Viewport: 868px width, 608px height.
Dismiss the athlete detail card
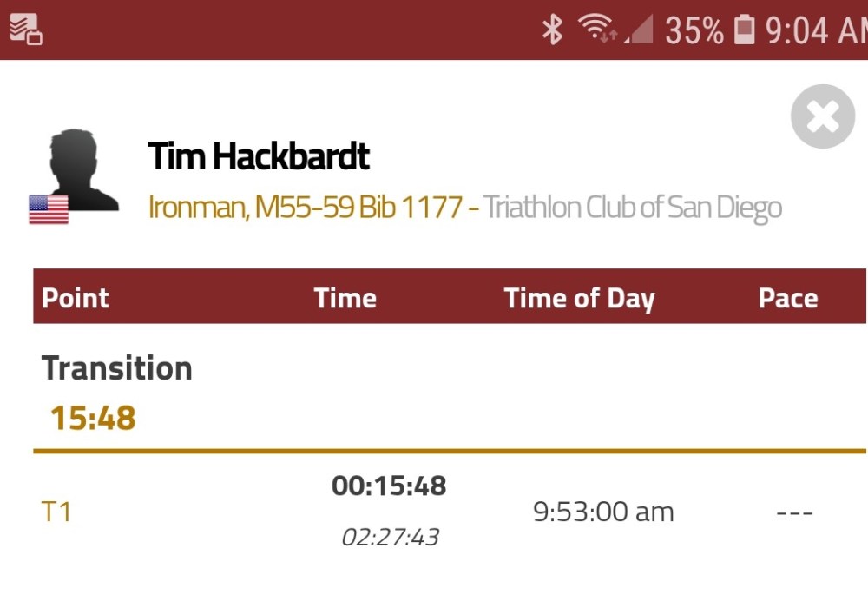[x=822, y=116]
